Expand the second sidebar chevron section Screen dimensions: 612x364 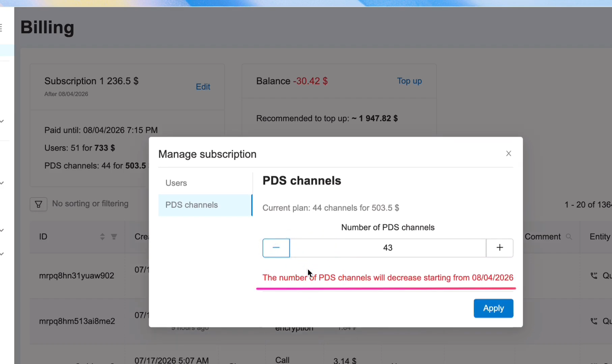tap(2, 183)
